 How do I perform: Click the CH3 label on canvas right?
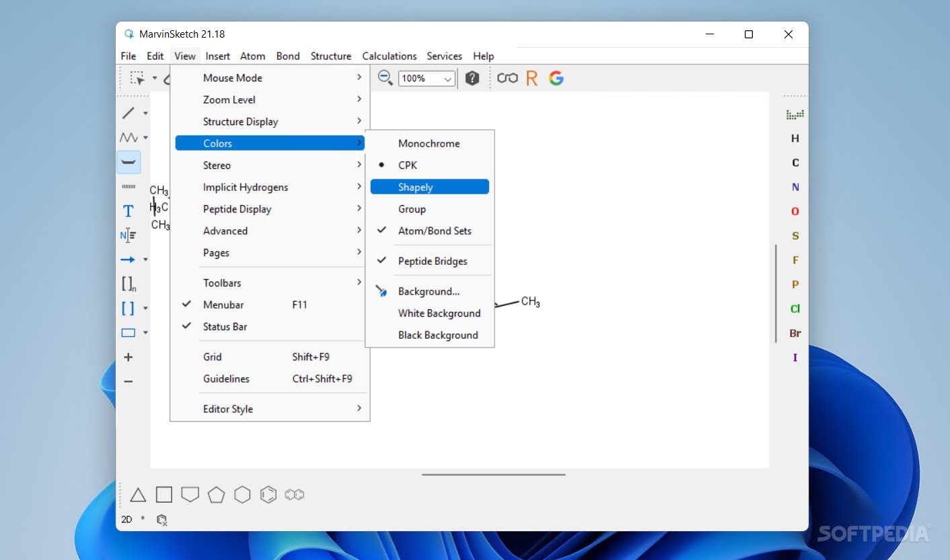click(530, 303)
